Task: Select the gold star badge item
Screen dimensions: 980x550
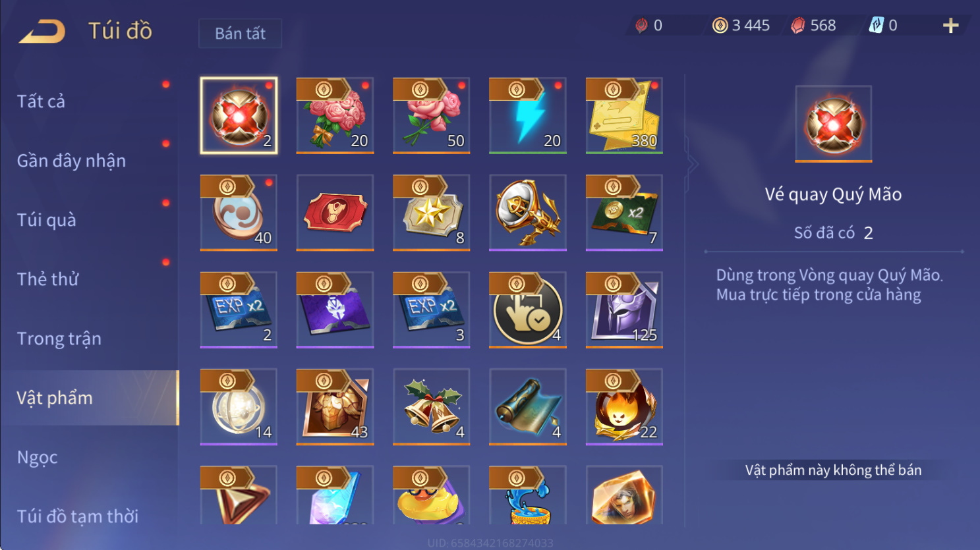Action: point(432,213)
